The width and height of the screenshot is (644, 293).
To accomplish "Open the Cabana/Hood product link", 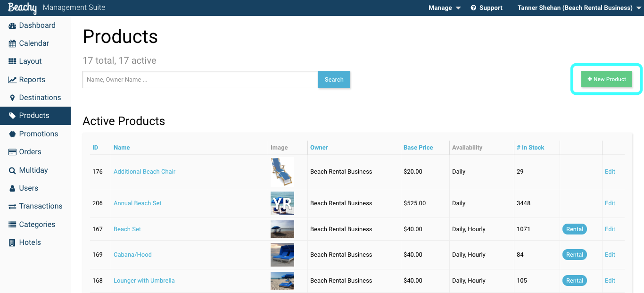I will pyautogui.click(x=132, y=255).
